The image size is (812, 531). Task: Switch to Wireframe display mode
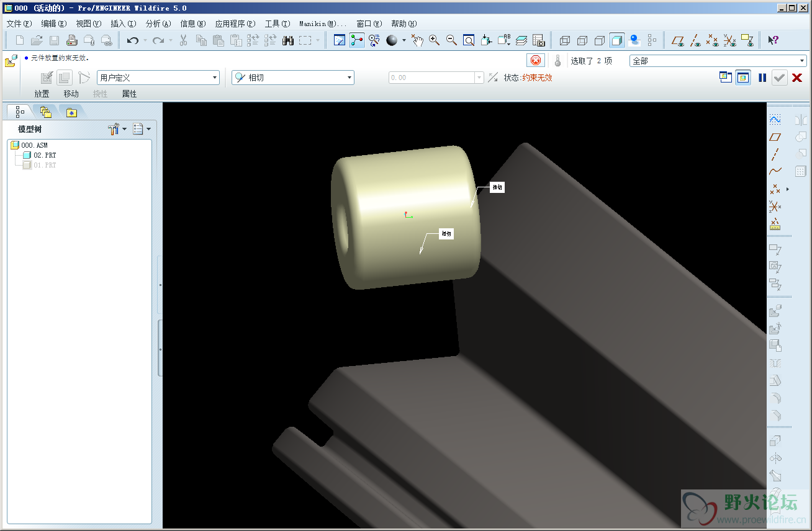[565, 40]
